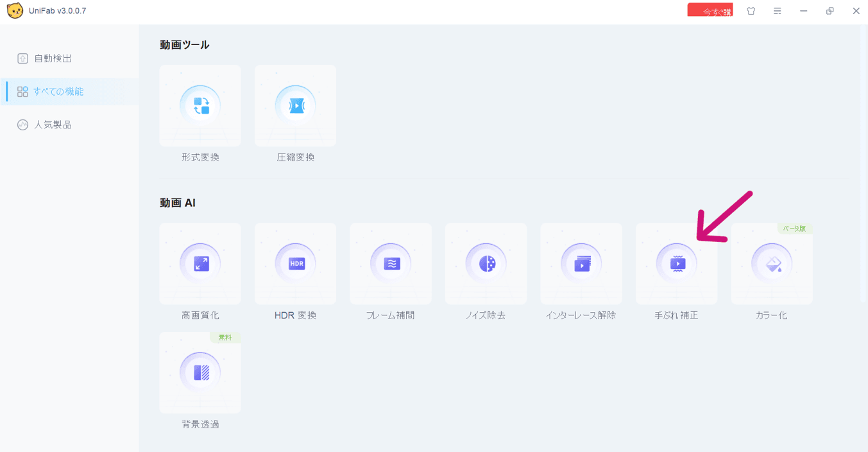Screen dimensions: 868x452
Task: Go to the 人気製品 sidebar section
Action: [53, 125]
